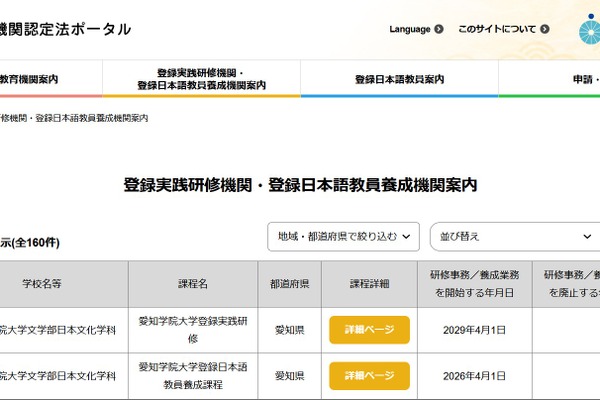The height and width of the screenshot is (400, 600).
Task: Open the 教育機関案内 navigation tab
Action: tap(51, 79)
